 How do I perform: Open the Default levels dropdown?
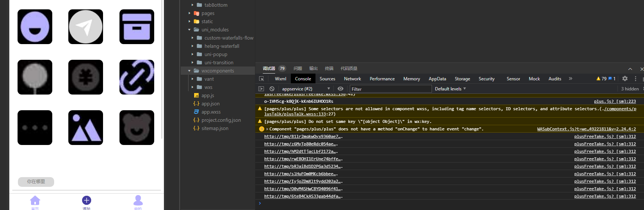[450, 89]
